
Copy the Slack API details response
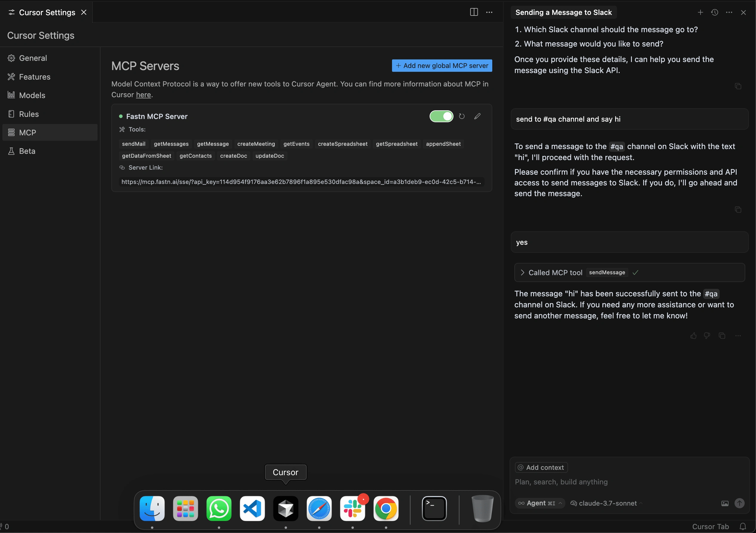tap(738, 86)
